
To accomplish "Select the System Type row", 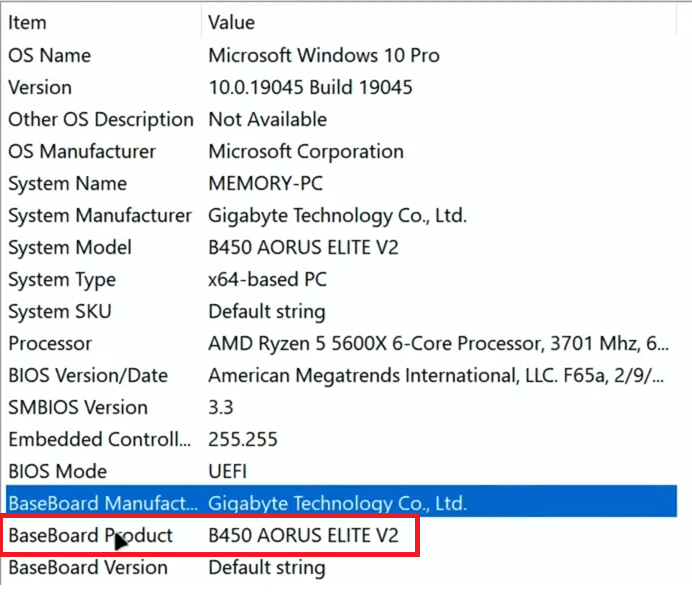I will coord(62,279).
